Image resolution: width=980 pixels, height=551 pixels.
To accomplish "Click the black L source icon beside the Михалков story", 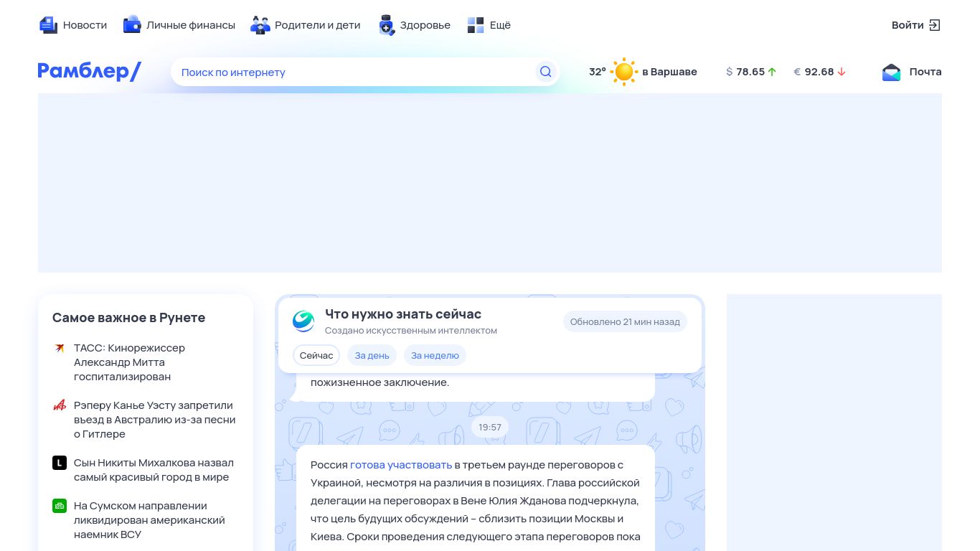I will [x=60, y=463].
